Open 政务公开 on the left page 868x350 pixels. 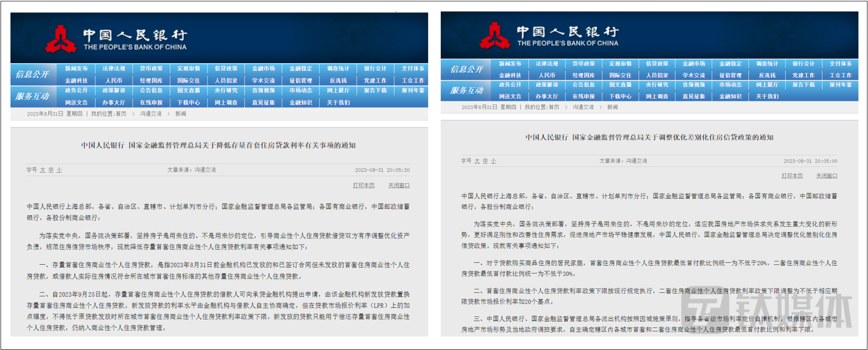pyautogui.click(x=76, y=90)
